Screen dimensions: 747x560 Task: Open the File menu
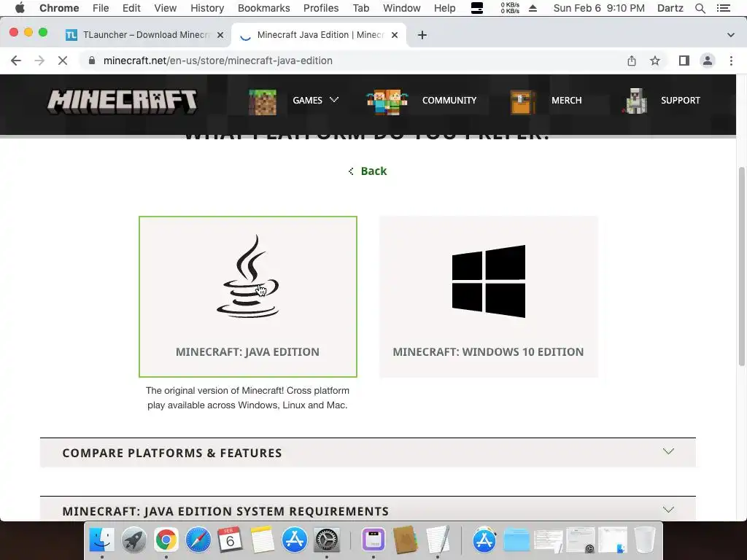click(101, 8)
